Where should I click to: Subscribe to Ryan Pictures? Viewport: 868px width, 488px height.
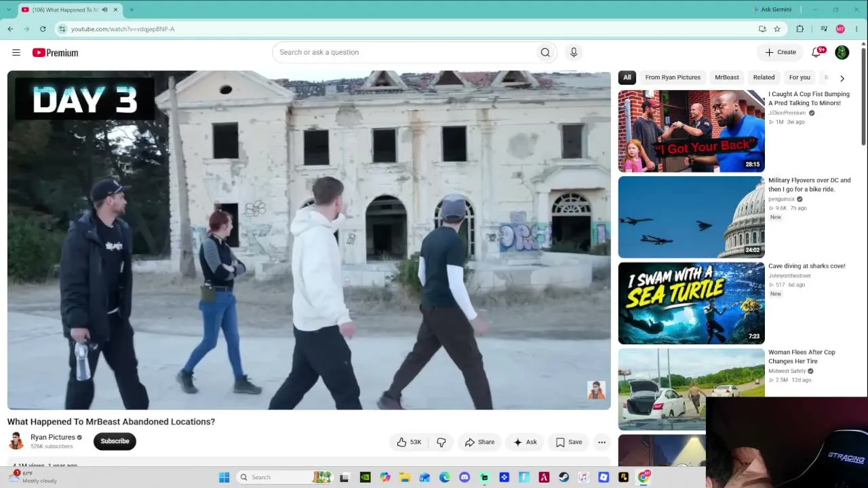pos(115,441)
